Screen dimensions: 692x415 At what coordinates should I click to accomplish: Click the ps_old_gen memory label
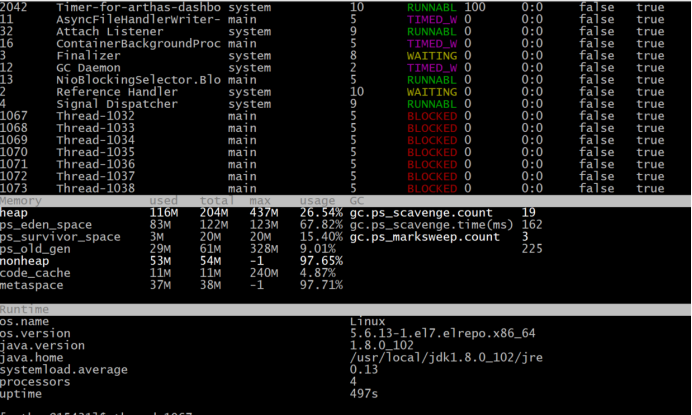point(36,249)
